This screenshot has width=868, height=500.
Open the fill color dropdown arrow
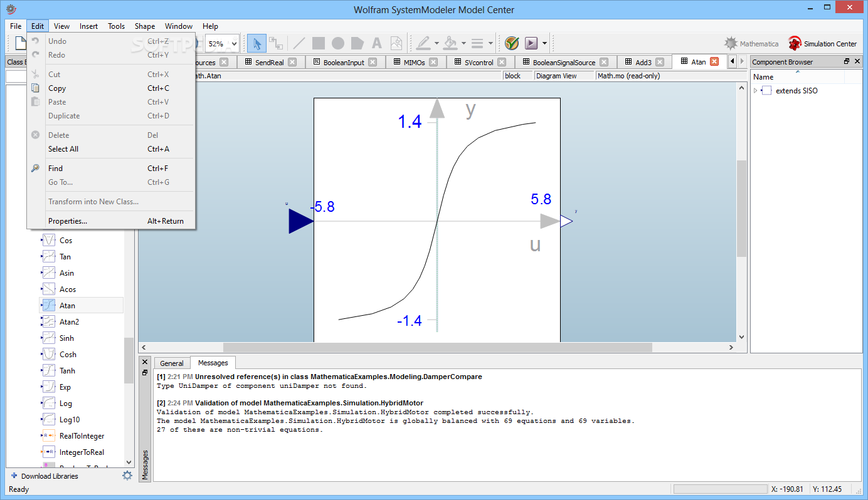click(x=463, y=44)
